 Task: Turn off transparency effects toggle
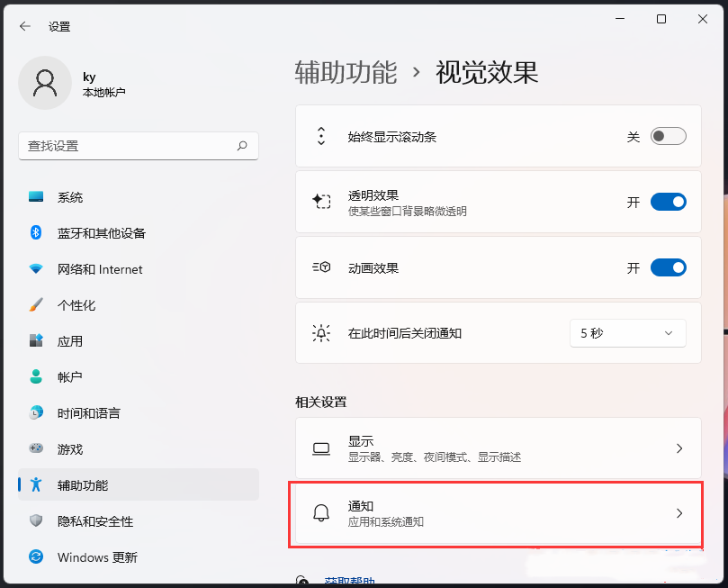click(x=668, y=202)
